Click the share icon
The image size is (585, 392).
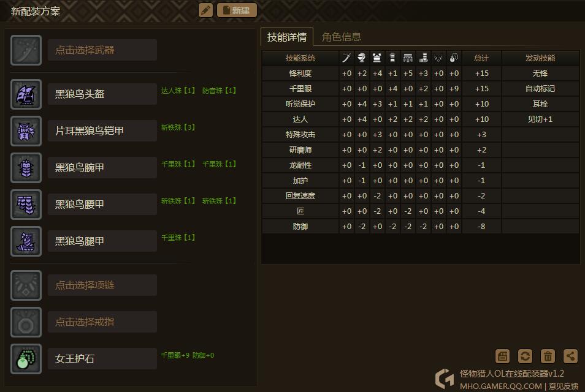570,356
